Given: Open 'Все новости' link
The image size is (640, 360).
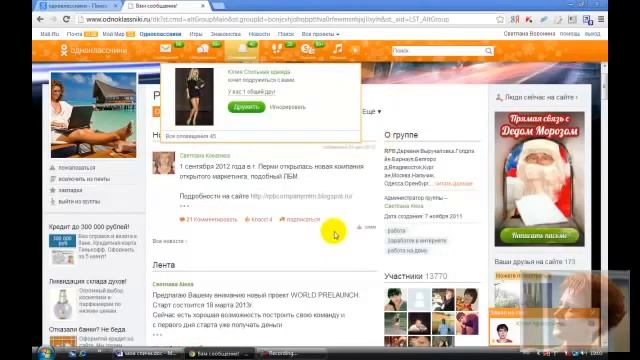Looking at the screenshot, I should 169,241.
